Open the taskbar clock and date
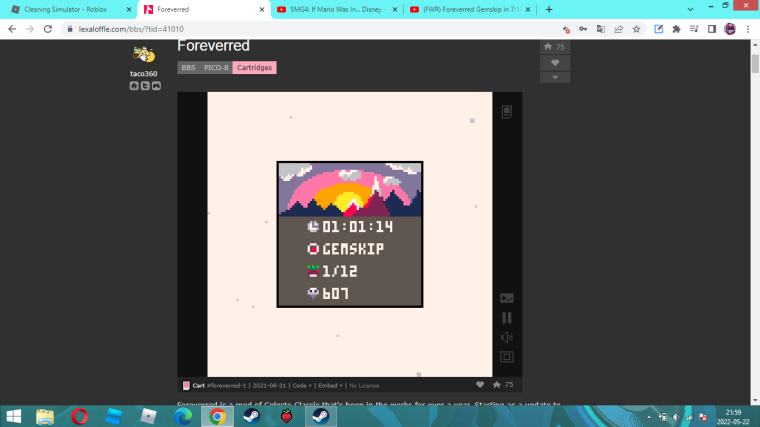The width and height of the screenshot is (760, 427). click(733, 417)
